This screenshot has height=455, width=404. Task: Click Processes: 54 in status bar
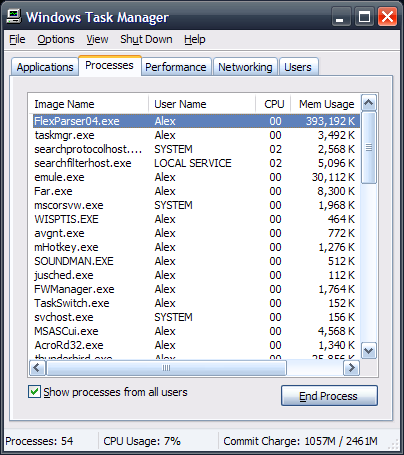[39, 441]
